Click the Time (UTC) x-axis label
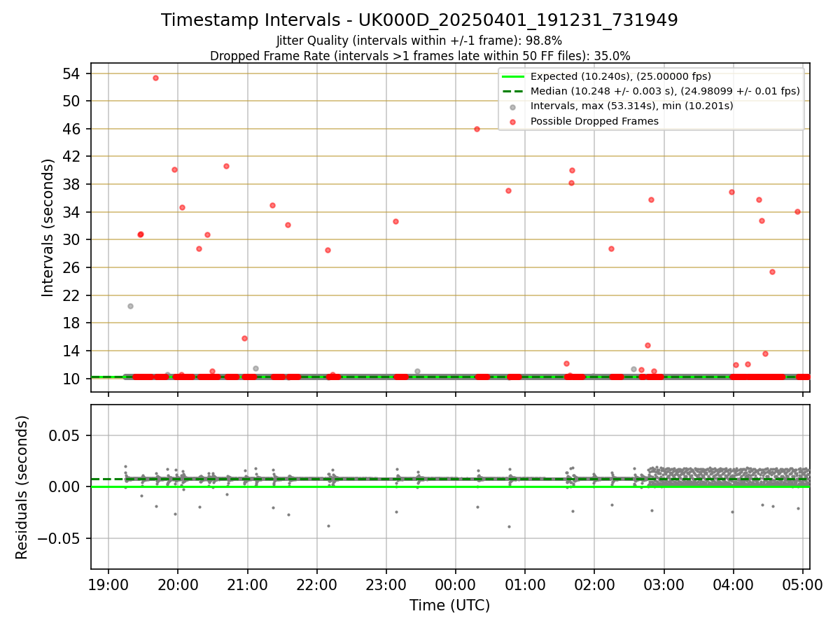This screenshot has height=630, width=840. [450, 605]
